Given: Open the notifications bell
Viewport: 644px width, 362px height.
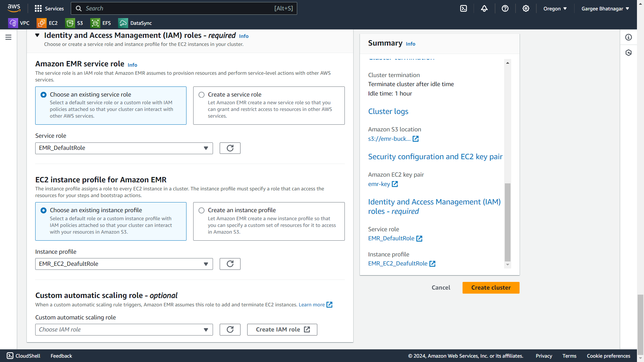Looking at the screenshot, I should [x=484, y=8].
